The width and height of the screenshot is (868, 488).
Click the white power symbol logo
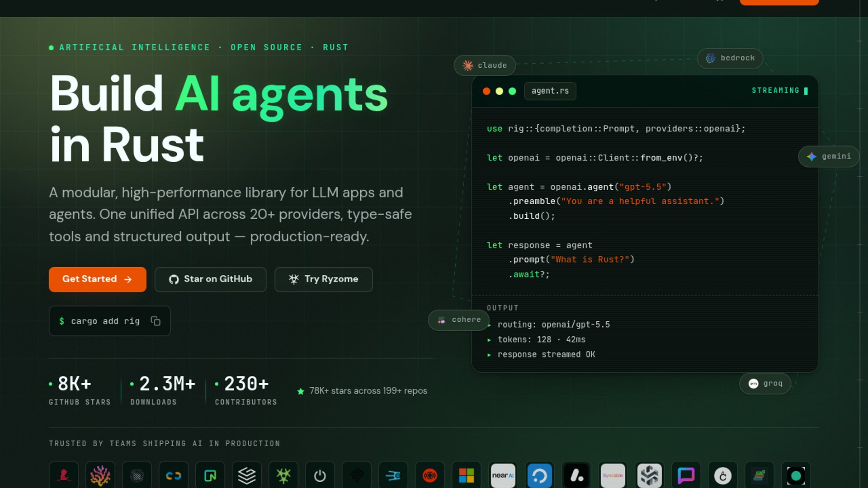(320, 475)
